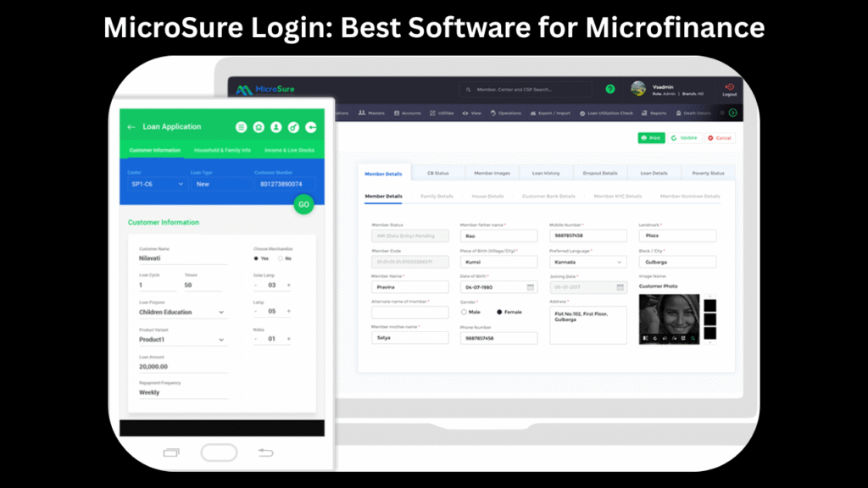Viewport: 868px width, 488px height.
Task: Tap the phone home hardware button
Action: (220, 452)
